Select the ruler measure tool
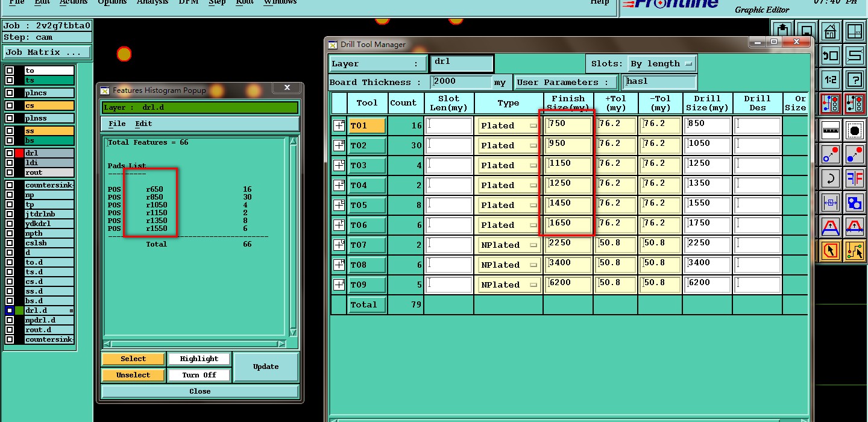This screenshot has height=422, width=868. click(x=830, y=129)
